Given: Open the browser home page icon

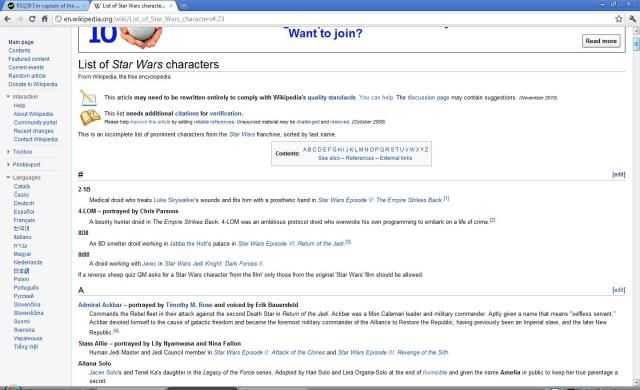Looking at the screenshot, I should coord(44,19).
